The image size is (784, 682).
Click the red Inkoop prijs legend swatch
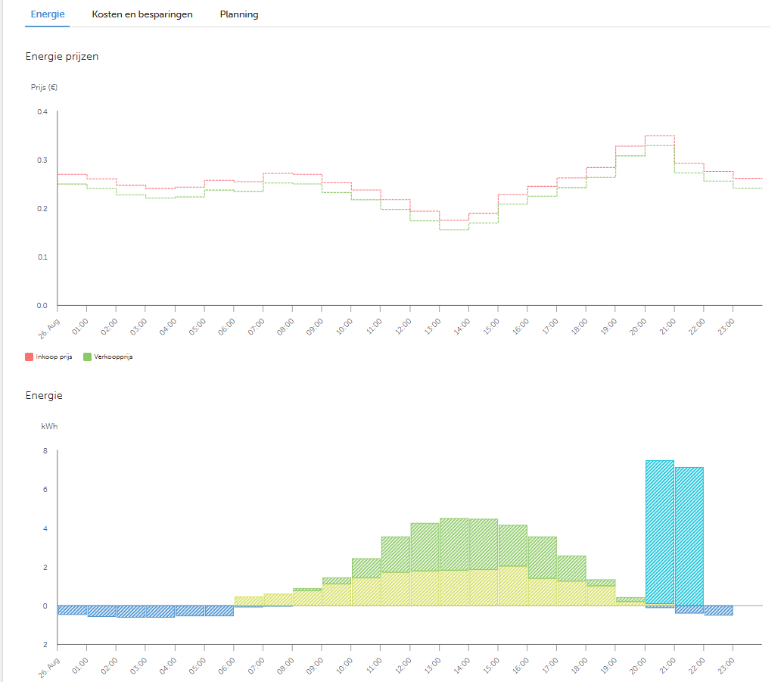[29, 357]
